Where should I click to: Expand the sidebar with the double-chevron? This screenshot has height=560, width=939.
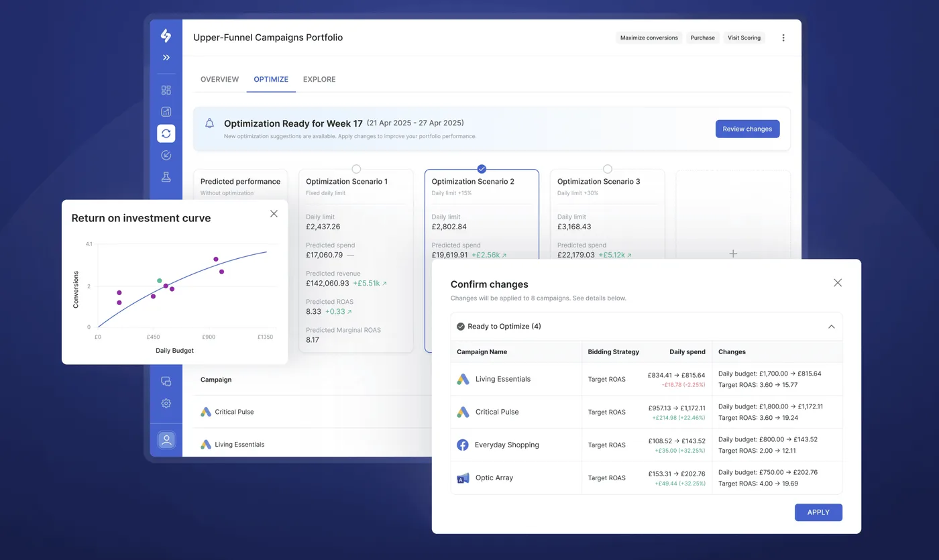click(166, 58)
